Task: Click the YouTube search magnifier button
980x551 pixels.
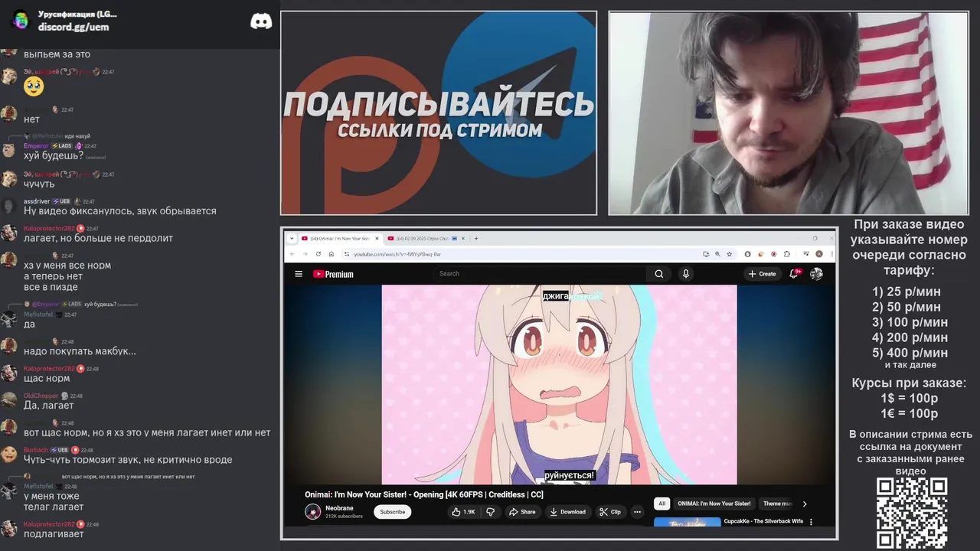Action: point(658,274)
